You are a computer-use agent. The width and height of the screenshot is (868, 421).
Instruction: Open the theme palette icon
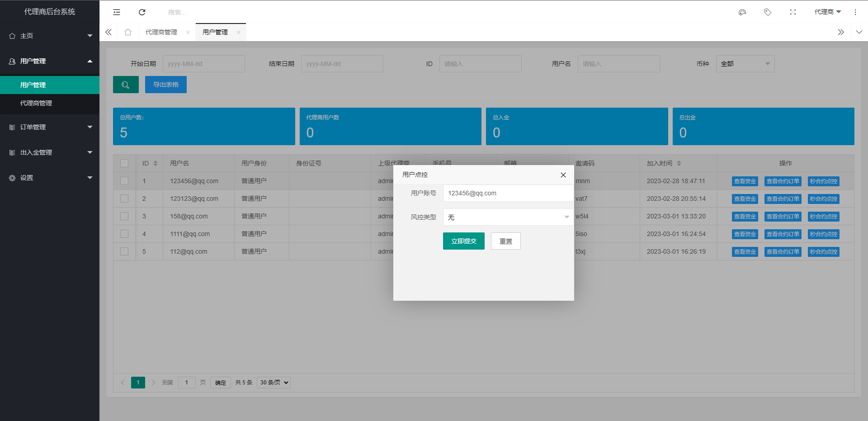pos(742,12)
